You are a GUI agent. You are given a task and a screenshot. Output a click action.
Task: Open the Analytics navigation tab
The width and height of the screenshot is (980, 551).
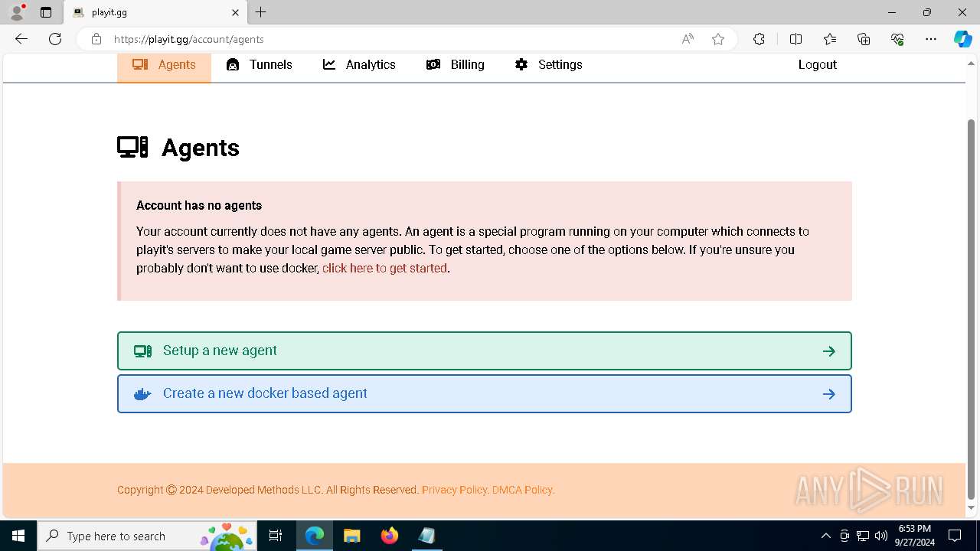coord(359,65)
